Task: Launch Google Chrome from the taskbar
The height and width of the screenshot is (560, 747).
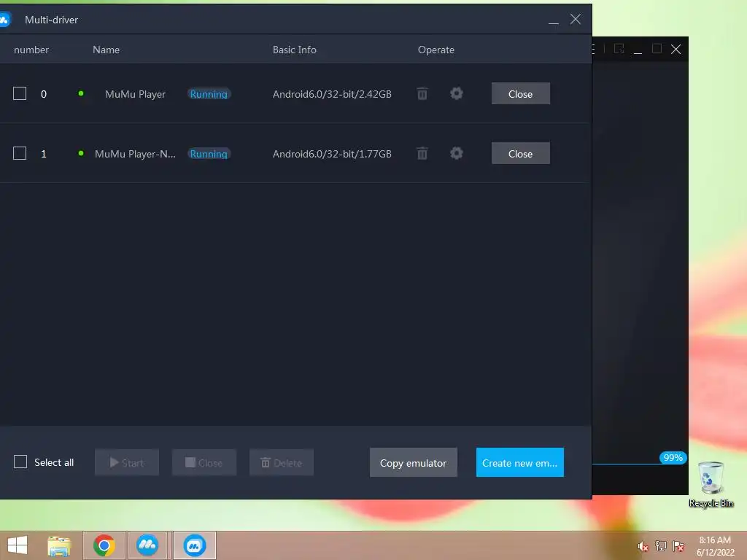Action: coord(104,545)
